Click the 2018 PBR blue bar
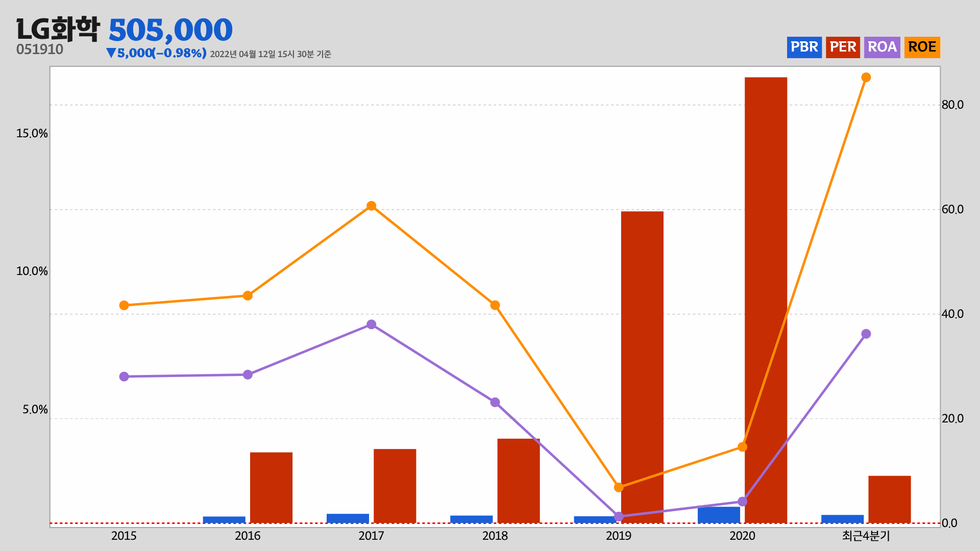Screen dimensions: 980x551 click(x=472, y=519)
